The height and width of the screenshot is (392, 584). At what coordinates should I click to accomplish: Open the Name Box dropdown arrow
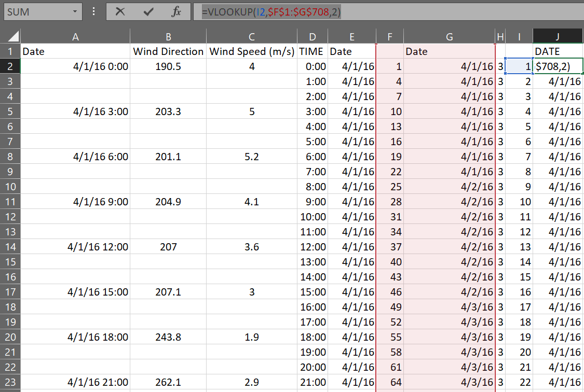75,12
